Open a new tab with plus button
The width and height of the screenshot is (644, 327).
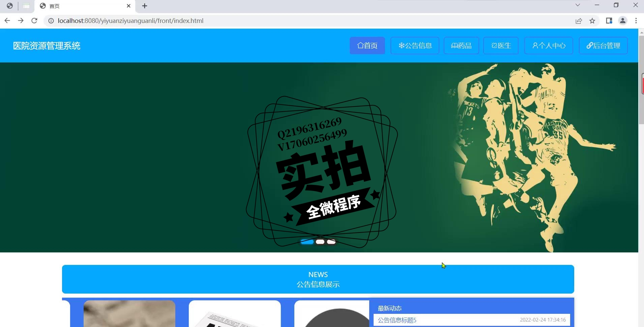coord(145,6)
